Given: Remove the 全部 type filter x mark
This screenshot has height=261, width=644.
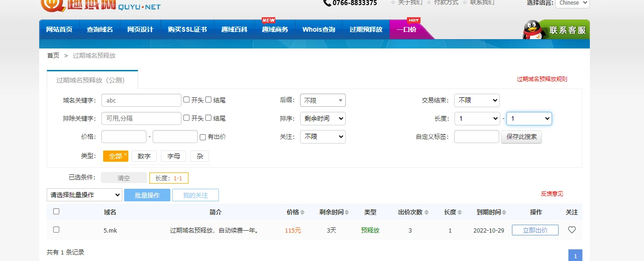Looking at the screenshot, I should 126,154.
